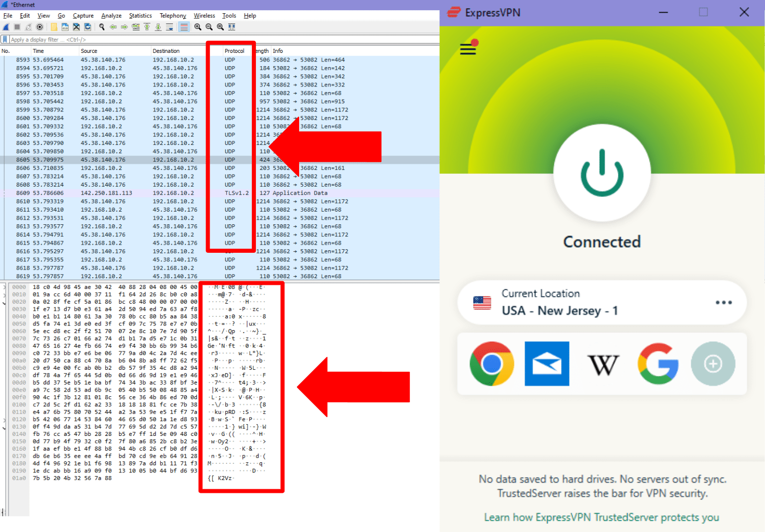Open the Statistics menu
The image size is (765, 532).
140,16
